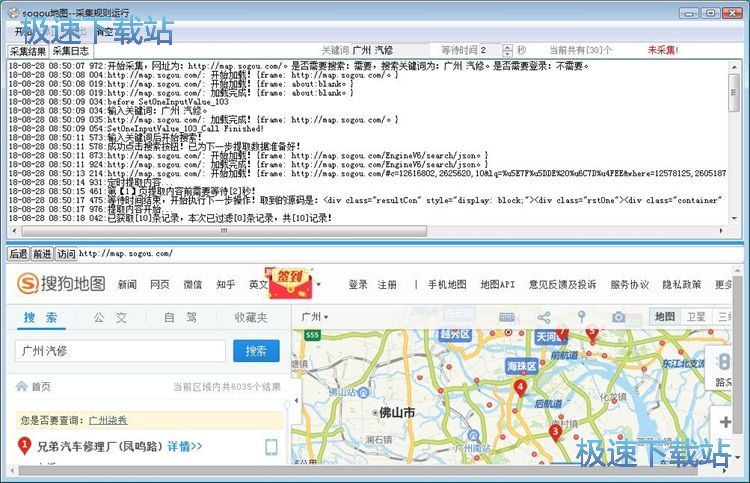Click the 海珠区 district label on map
This screenshot has width=750, height=483.
(521, 366)
